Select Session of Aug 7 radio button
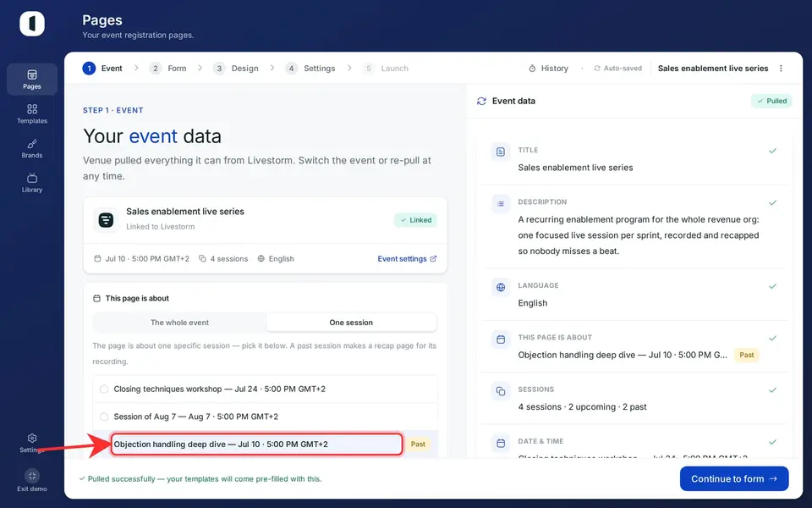 click(104, 417)
